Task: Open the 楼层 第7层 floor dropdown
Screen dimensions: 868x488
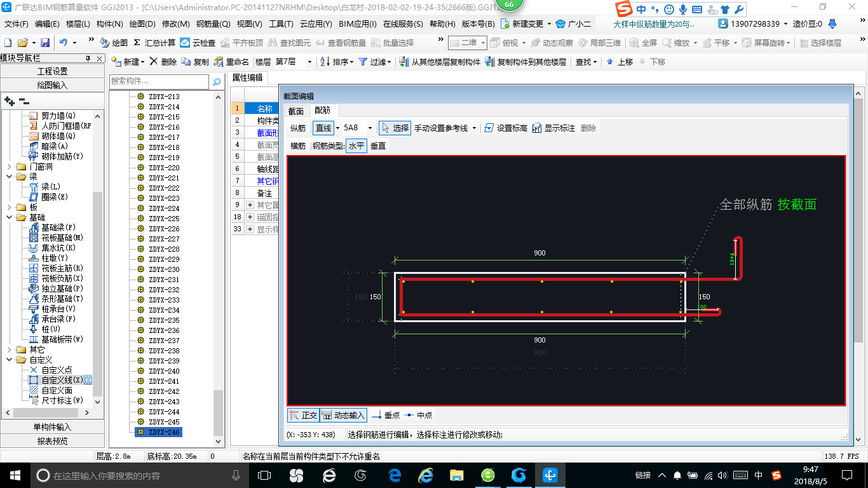Action: (309, 62)
